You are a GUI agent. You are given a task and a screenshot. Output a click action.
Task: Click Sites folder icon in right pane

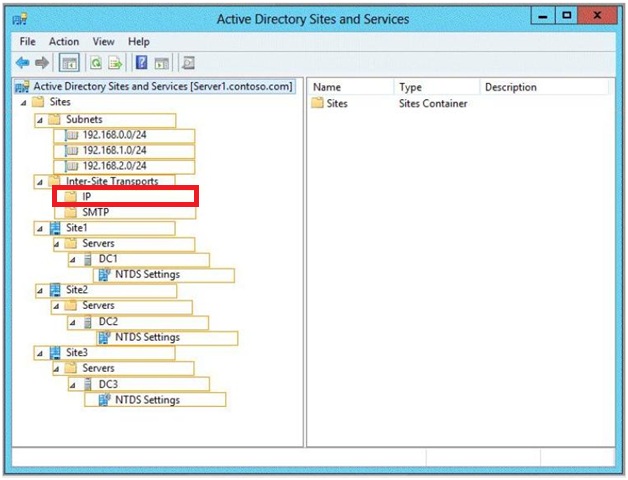(317, 103)
